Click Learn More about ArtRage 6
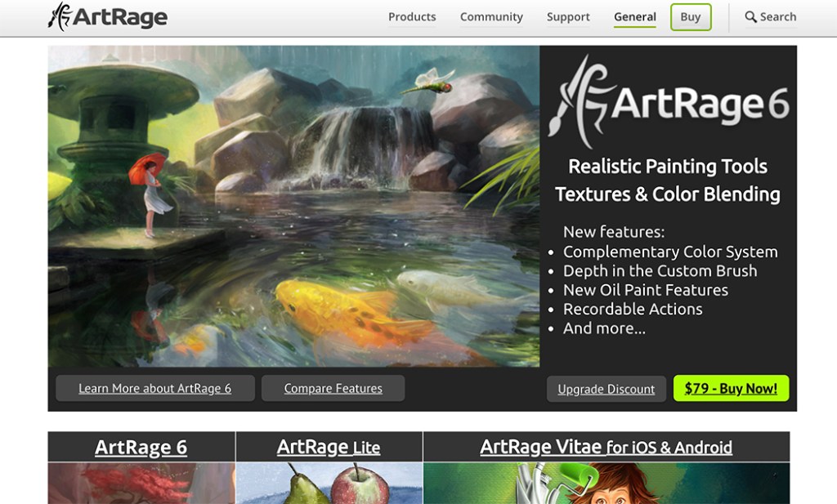 tap(154, 388)
